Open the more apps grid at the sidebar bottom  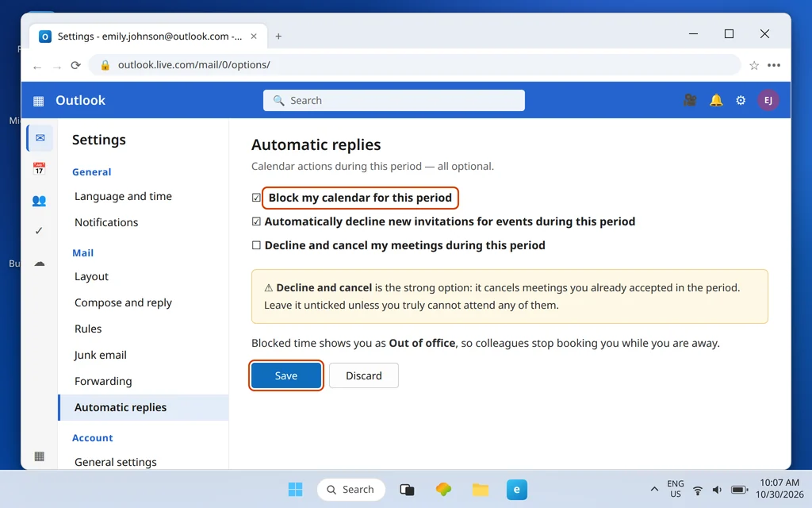pyautogui.click(x=39, y=456)
